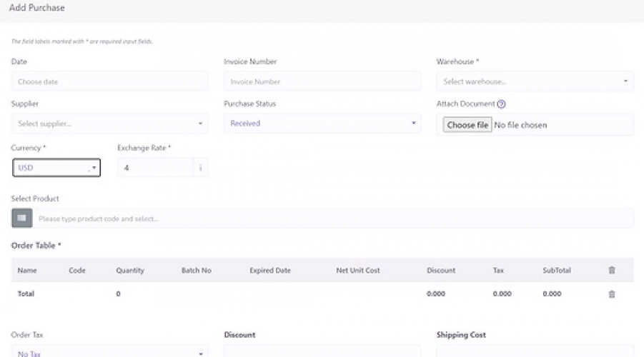Open the Supplier dropdown
The height and width of the screenshot is (357, 644).
click(109, 124)
